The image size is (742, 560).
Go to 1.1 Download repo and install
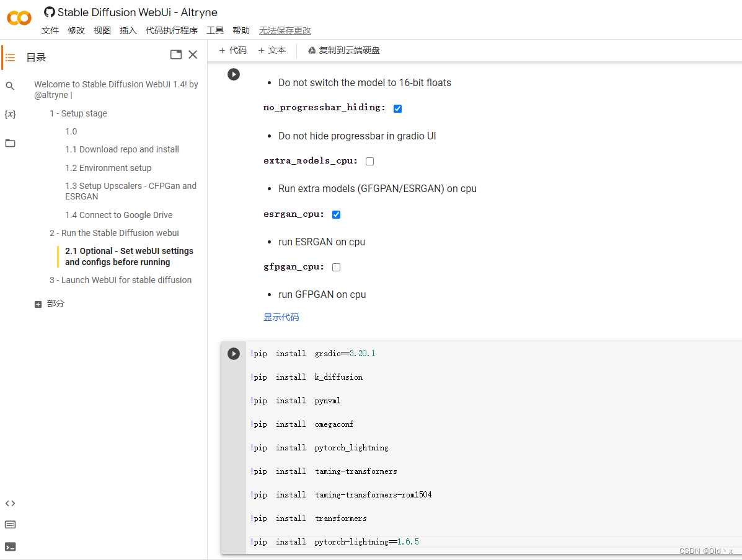(x=122, y=149)
